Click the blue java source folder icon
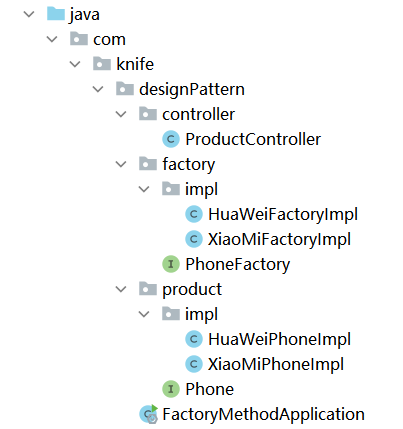Screen dimensions: 403x429 pyautogui.click(x=55, y=14)
